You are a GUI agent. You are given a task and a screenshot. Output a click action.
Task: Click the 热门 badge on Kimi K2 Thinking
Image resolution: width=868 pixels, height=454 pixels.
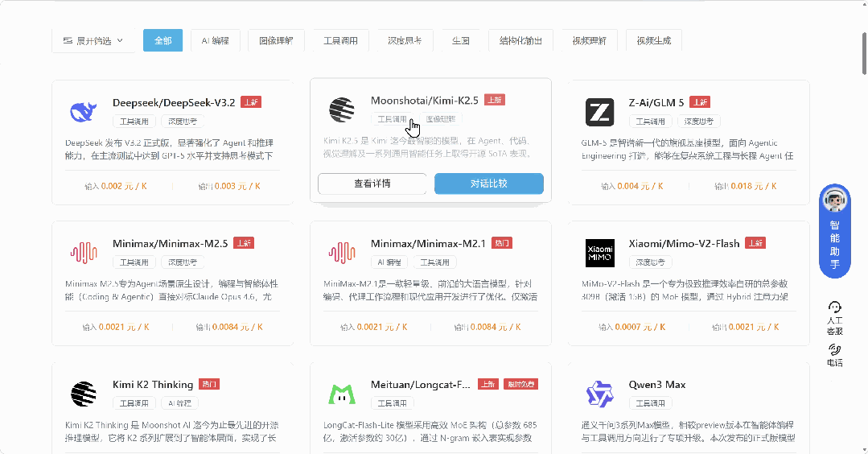point(209,384)
